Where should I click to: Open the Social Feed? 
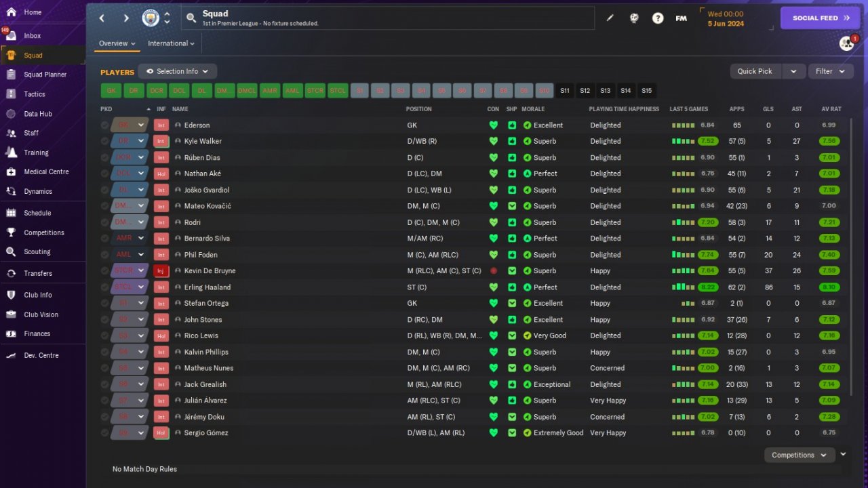pos(821,18)
